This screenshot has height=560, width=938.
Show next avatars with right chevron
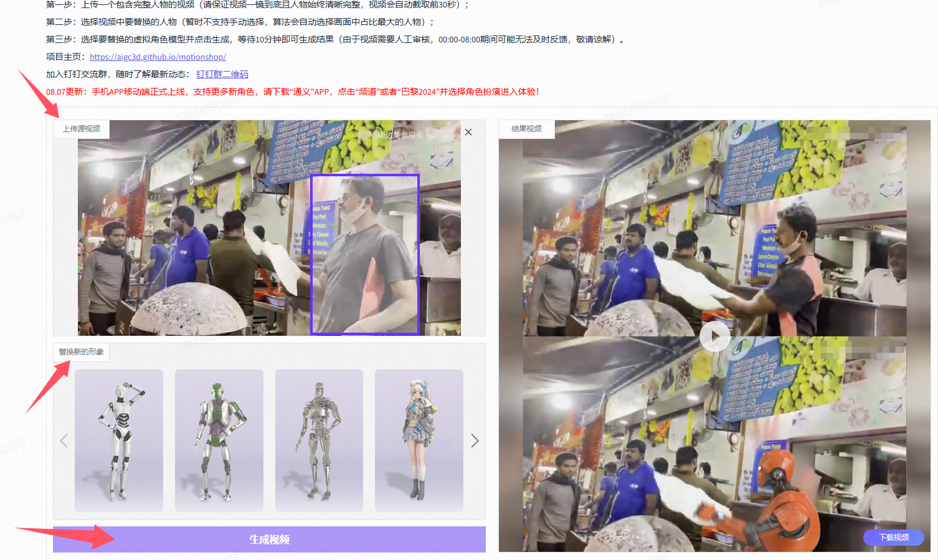coord(475,441)
